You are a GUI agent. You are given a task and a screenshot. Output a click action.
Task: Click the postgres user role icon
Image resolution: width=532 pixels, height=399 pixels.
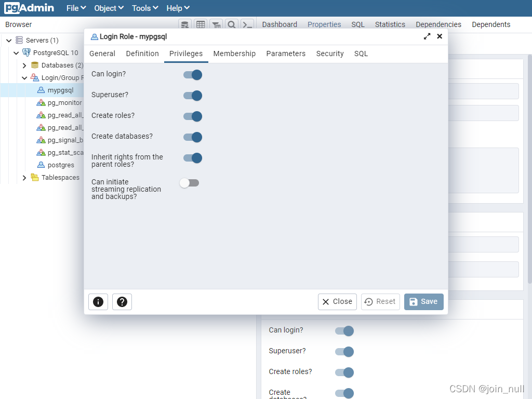point(41,165)
